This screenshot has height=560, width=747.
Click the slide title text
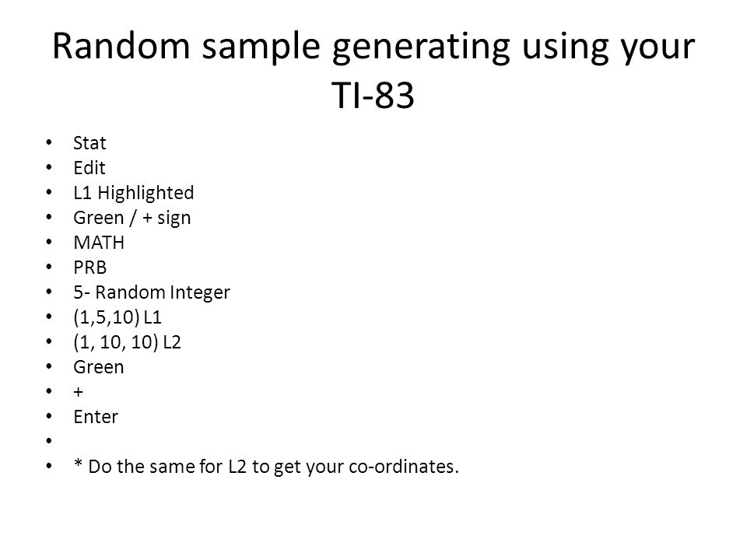[373, 70]
